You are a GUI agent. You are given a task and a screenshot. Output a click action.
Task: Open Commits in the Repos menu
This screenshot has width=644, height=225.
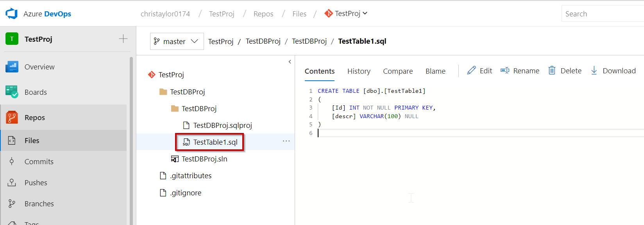tap(39, 161)
